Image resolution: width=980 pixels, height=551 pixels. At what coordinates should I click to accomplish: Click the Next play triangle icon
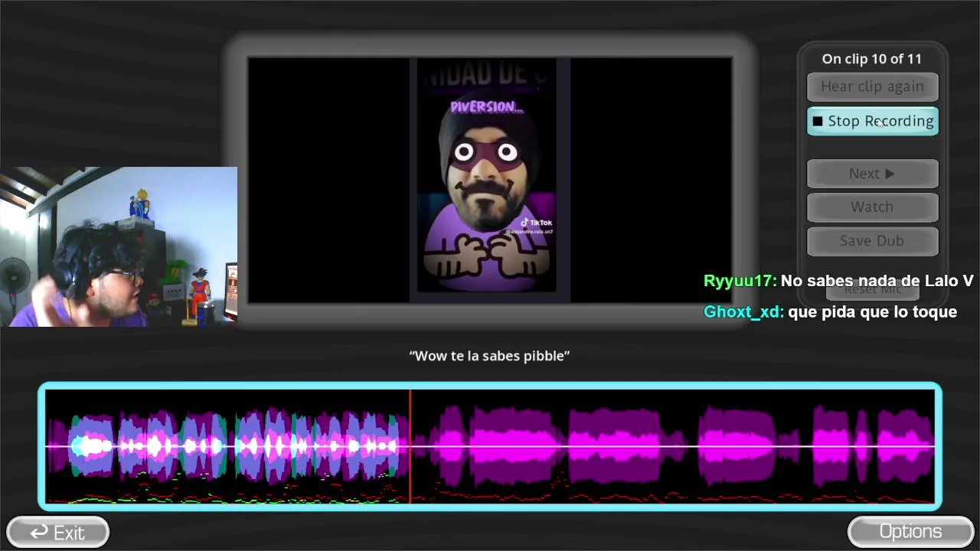[x=890, y=174]
